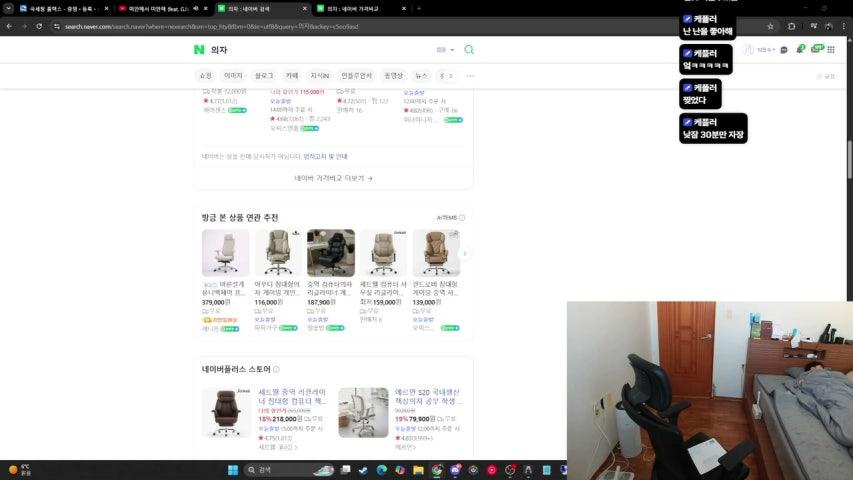Select the 인플루언서 search tab
This screenshot has width=853, height=480.
(x=356, y=76)
